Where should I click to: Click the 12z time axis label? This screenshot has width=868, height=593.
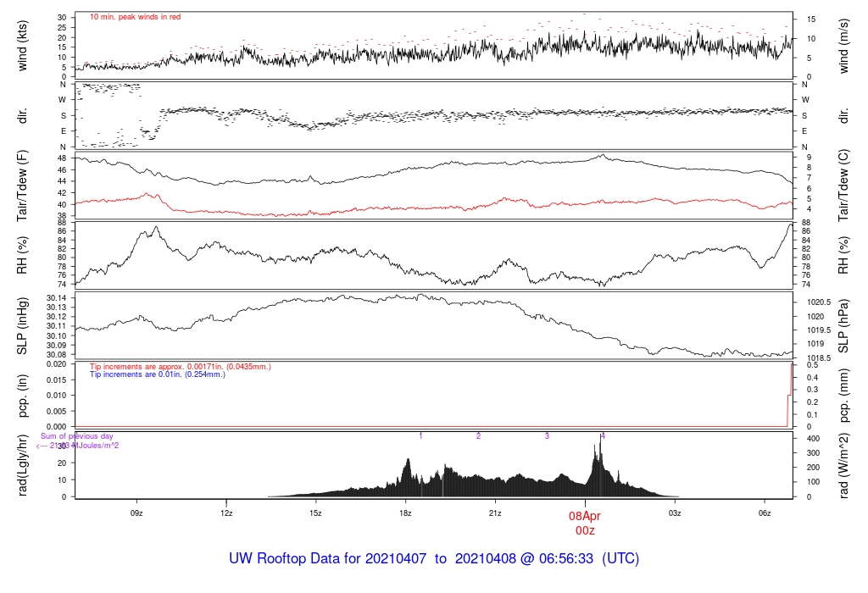[225, 513]
